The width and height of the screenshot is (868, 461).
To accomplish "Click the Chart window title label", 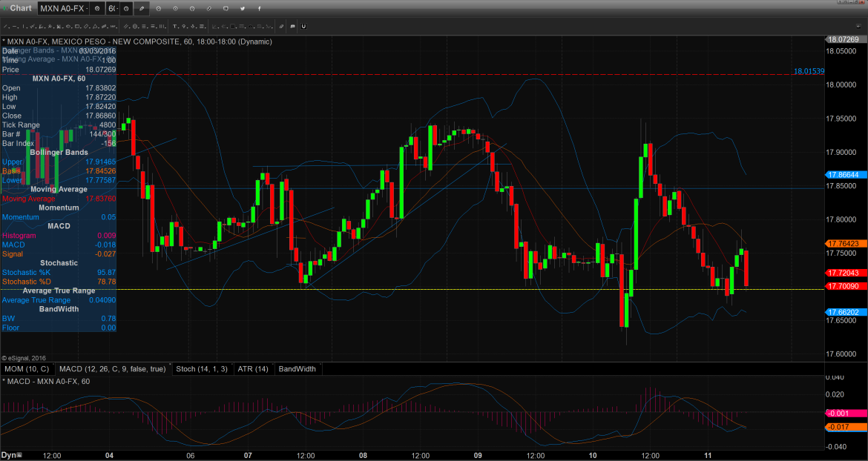I will point(21,7).
